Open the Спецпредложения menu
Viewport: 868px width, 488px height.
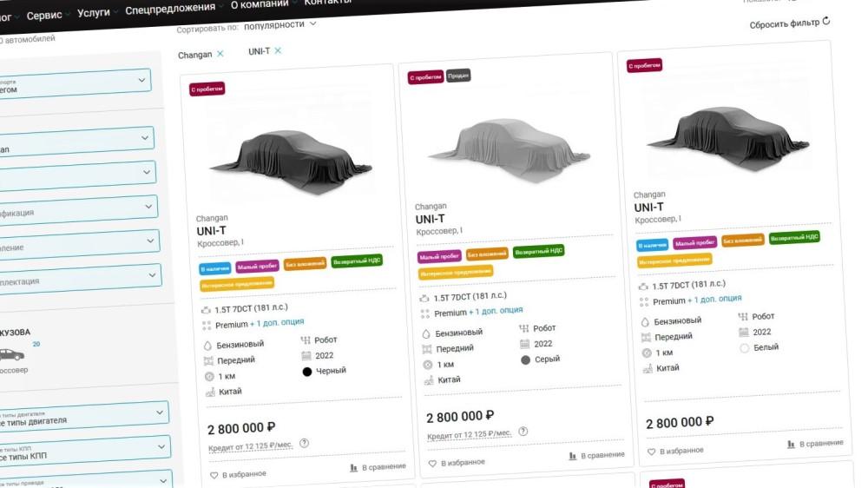point(170,9)
